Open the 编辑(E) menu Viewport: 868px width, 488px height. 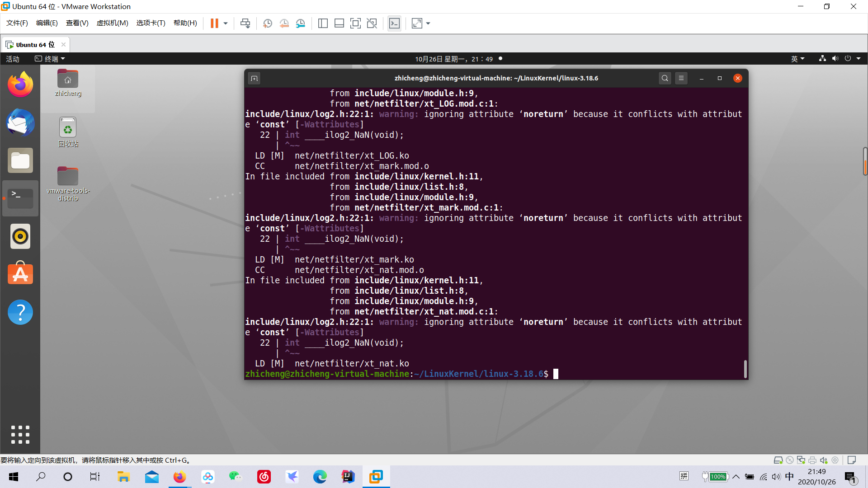[47, 23]
